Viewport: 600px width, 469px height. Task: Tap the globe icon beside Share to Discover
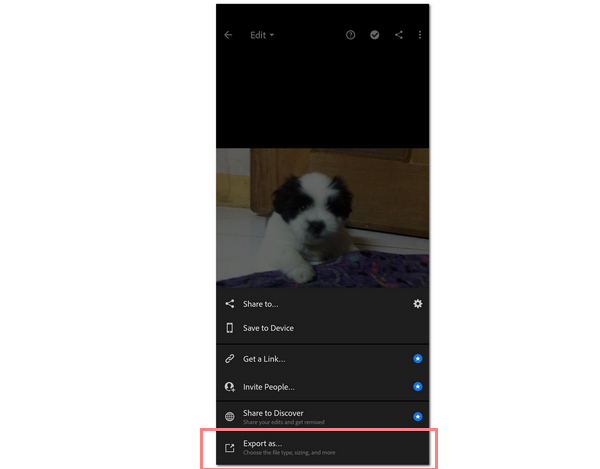[x=230, y=417]
